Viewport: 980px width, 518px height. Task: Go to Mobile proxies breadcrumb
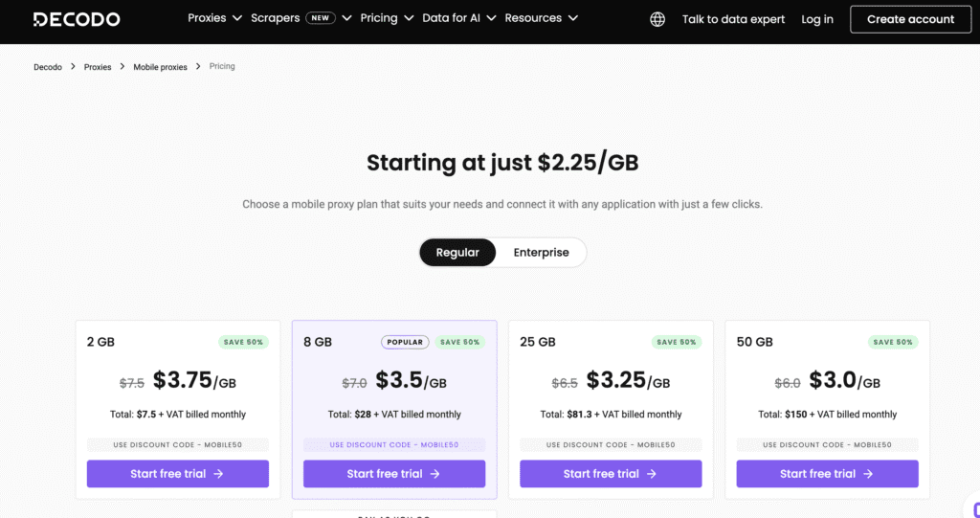(x=160, y=67)
